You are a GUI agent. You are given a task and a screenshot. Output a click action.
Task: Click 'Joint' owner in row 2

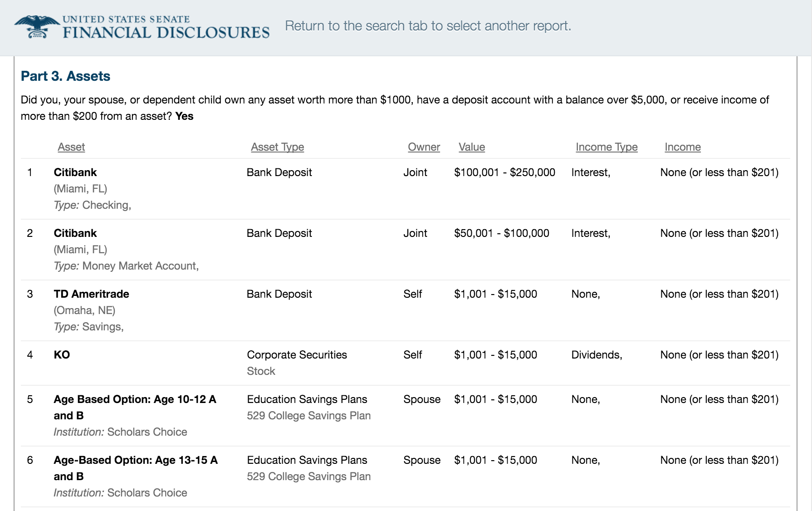tap(415, 233)
